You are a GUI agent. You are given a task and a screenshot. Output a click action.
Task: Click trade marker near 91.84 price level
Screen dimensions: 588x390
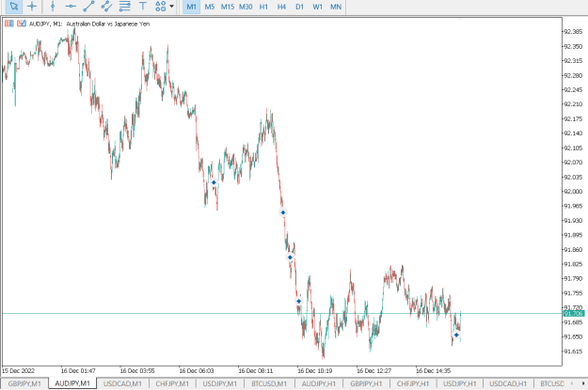point(290,257)
